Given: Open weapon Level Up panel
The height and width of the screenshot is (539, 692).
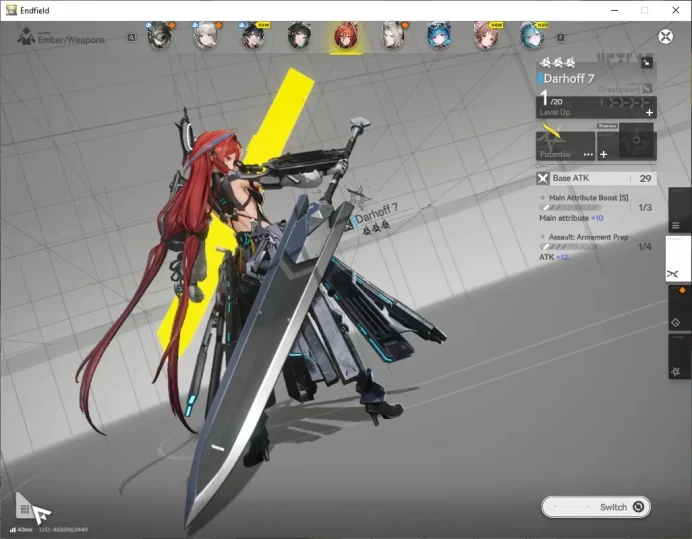Looking at the screenshot, I should click(x=596, y=107).
